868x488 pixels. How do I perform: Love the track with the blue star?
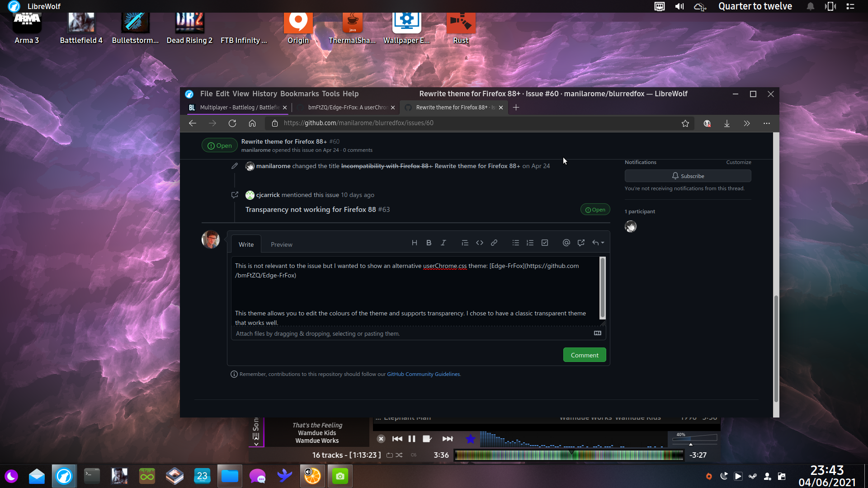pos(470,439)
